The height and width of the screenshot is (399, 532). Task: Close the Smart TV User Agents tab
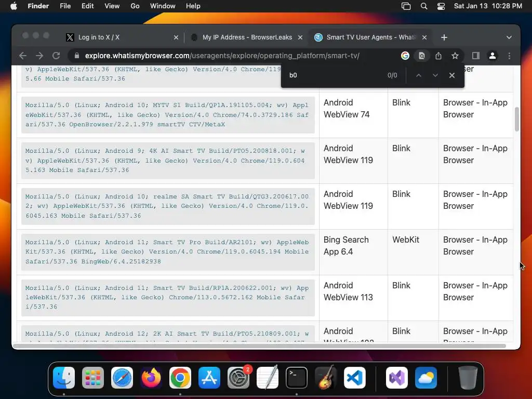click(x=424, y=37)
